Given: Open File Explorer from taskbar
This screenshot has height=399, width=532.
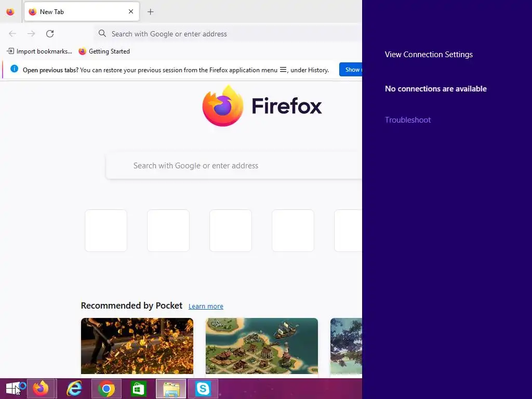Looking at the screenshot, I should coord(171,389).
